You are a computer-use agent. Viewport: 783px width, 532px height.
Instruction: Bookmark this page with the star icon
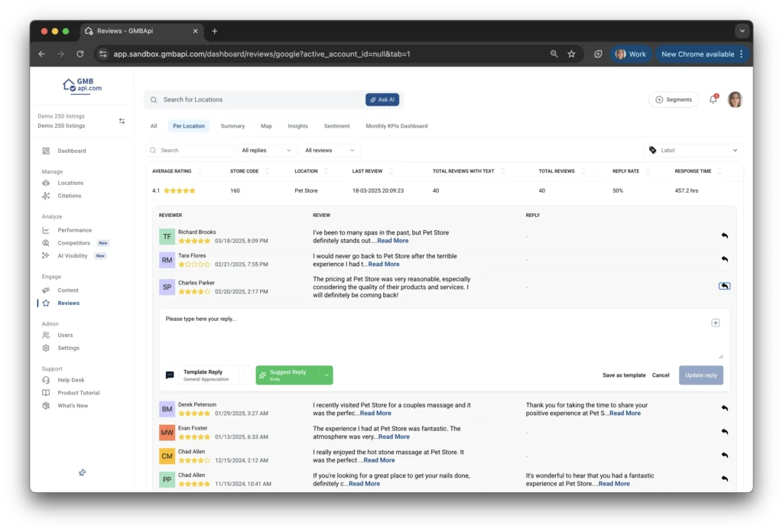[x=572, y=54]
